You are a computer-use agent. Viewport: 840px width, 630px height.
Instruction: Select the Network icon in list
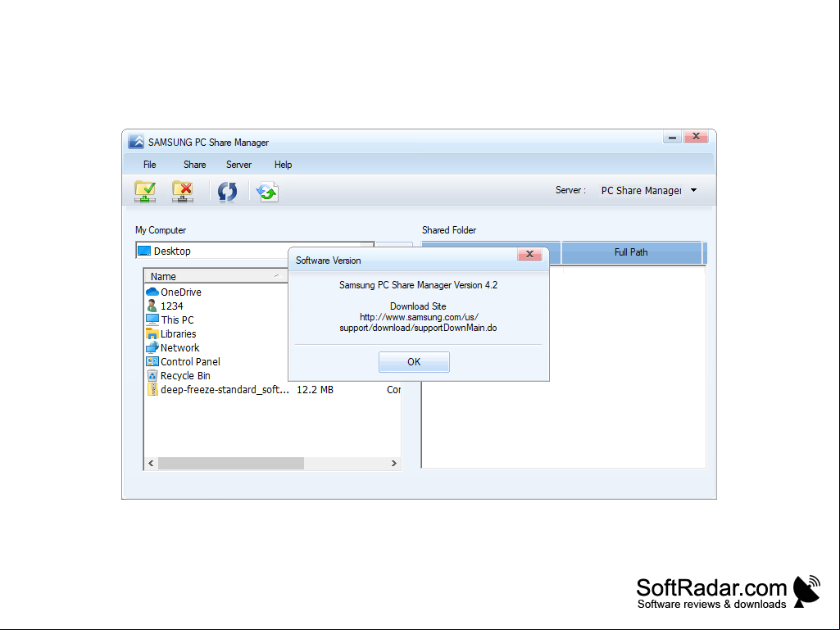[x=152, y=347]
